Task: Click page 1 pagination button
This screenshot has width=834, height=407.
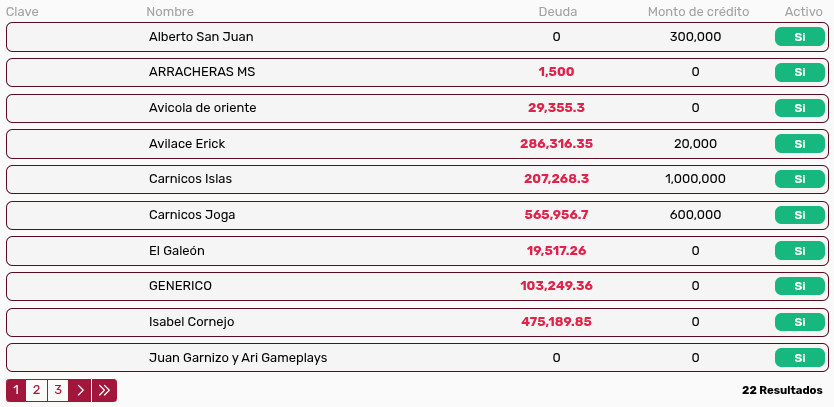Action: point(16,390)
